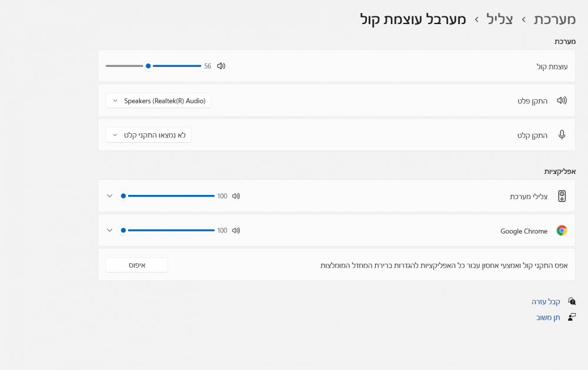Open the Speakers (Realtek(R) Audio) output dropdown

pyautogui.click(x=158, y=101)
